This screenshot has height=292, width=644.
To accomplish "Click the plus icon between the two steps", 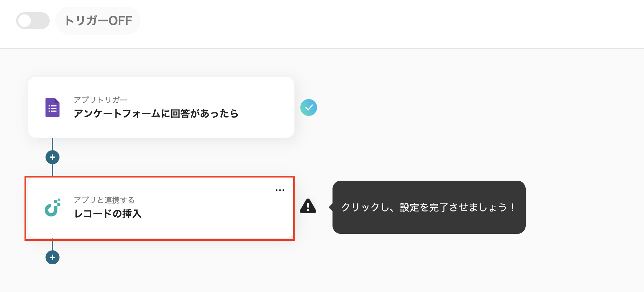I will [52, 157].
